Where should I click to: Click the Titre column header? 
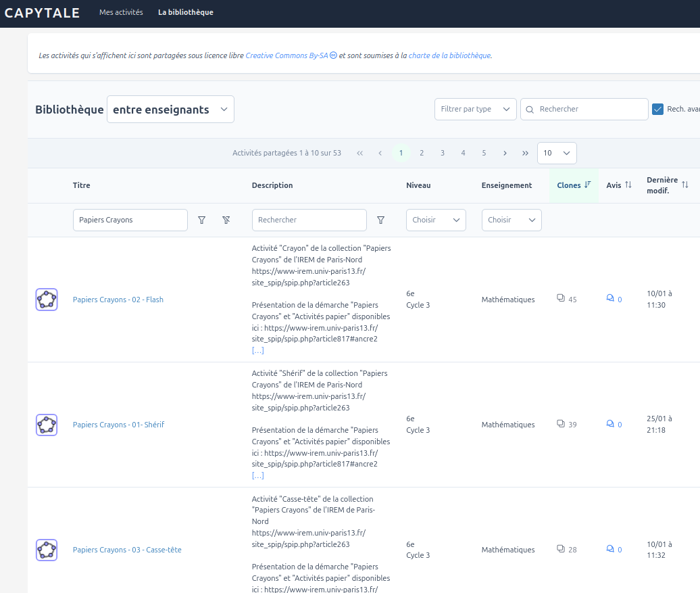pos(81,185)
